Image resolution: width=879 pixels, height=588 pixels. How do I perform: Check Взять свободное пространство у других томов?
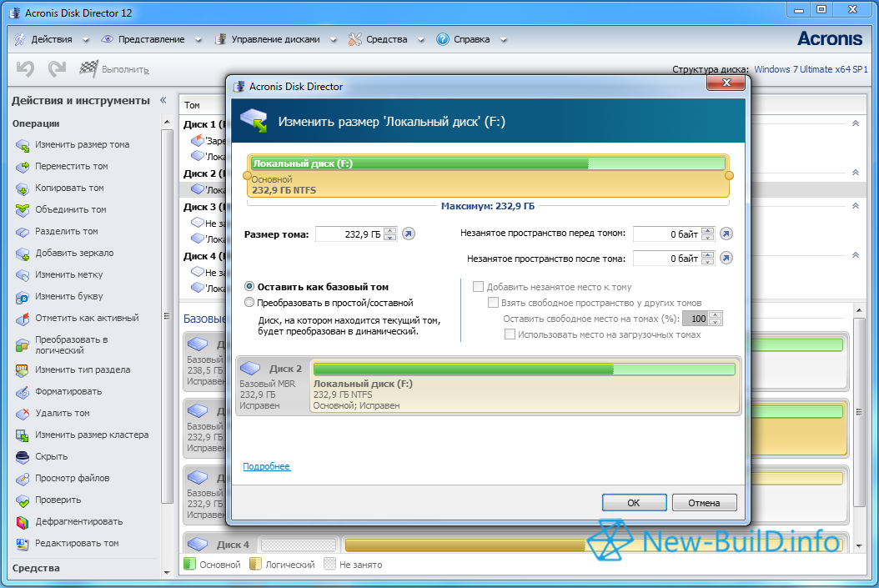pyautogui.click(x=494, y=303)
